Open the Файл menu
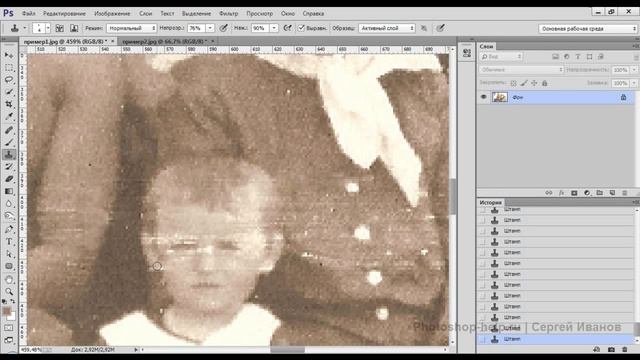640x360 pixels. (29, 13)
